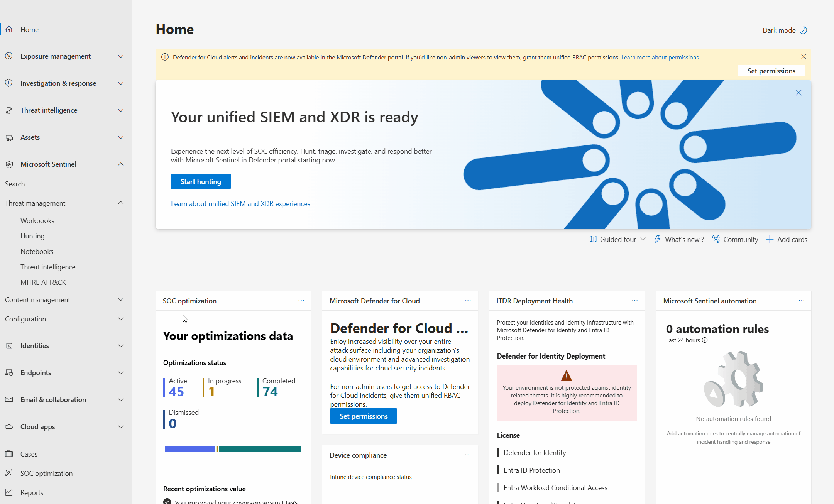Click the Community icon above the cards
Screen dimensions: 834x504
[716, 239]
